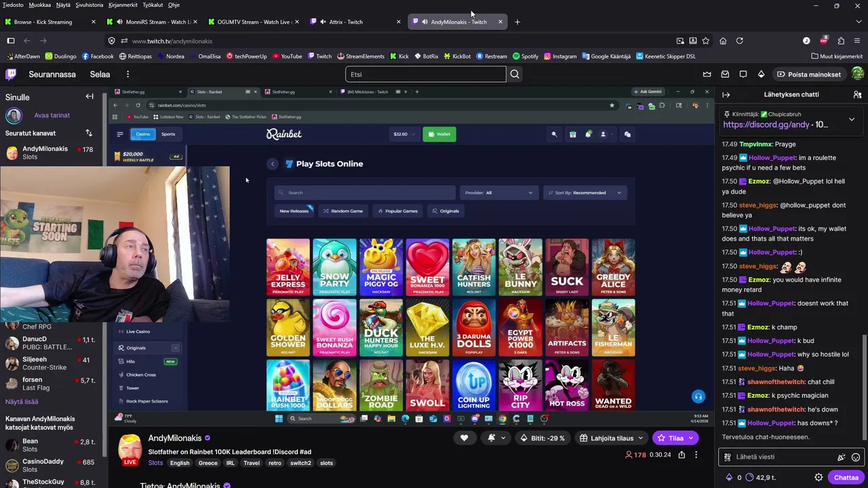Click the switch2 tag
This screenshot has height=488, width=868.
point(300,463)
